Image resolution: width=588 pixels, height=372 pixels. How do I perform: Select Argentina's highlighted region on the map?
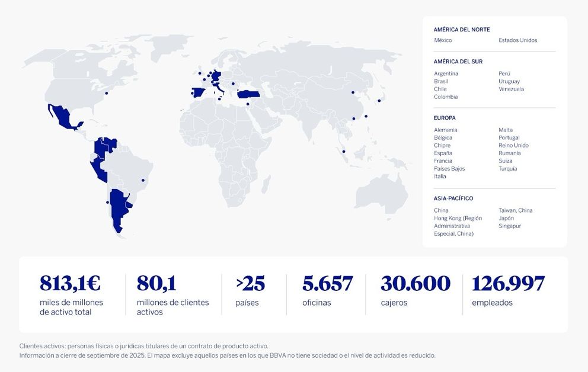(119, 210)
